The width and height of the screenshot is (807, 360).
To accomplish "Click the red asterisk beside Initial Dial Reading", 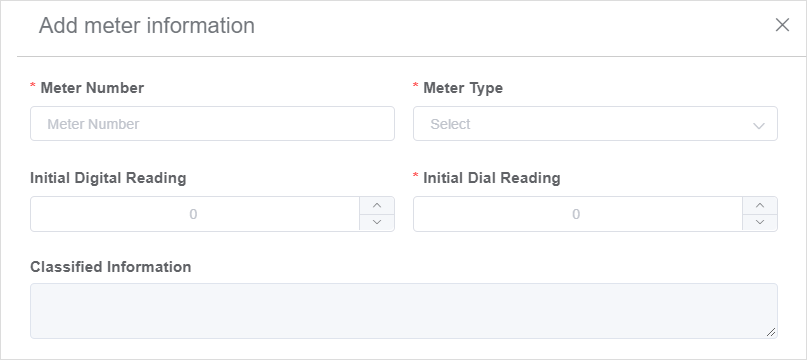I will coord(416,176).
